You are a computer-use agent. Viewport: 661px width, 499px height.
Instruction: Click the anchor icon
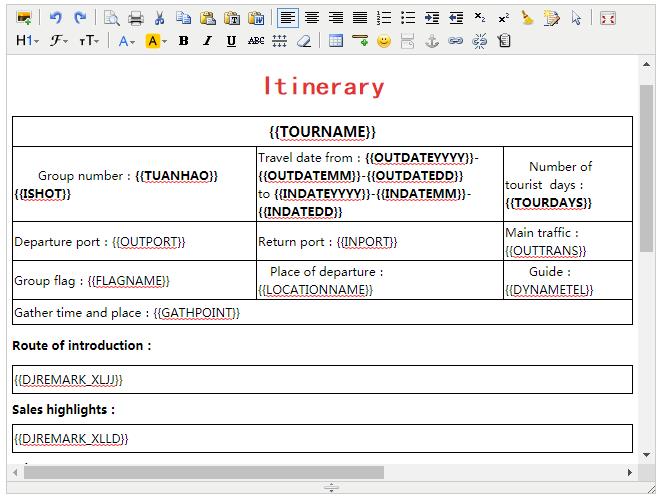[432, 41]
